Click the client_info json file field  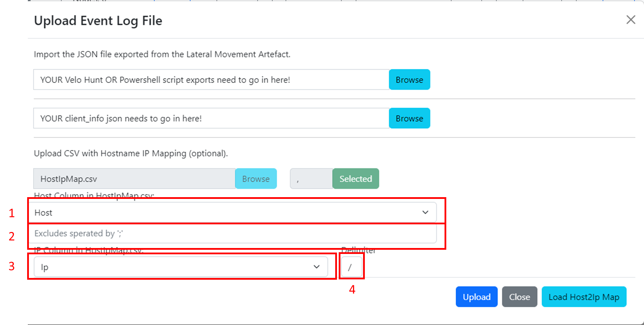tap(211, 118)
